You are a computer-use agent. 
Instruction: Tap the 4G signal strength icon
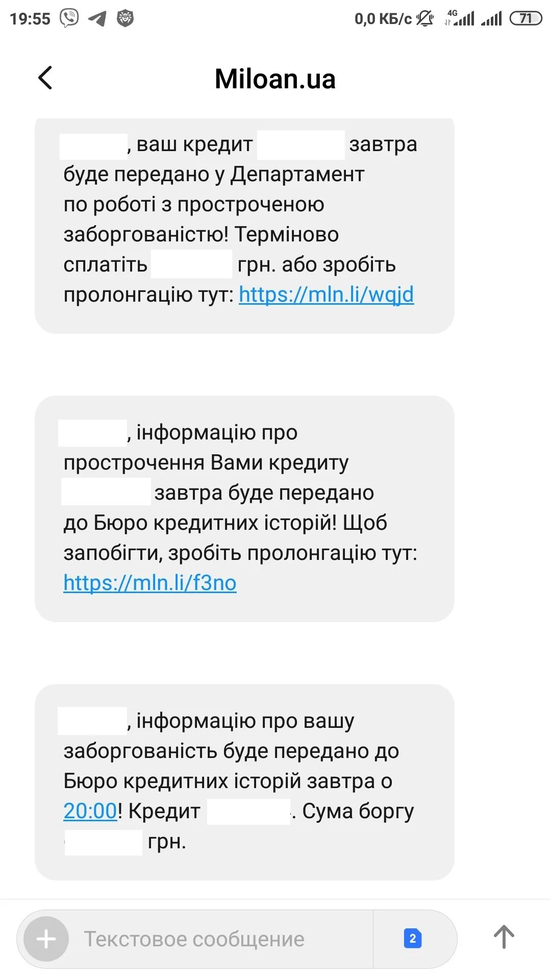[x=460, y=18]
